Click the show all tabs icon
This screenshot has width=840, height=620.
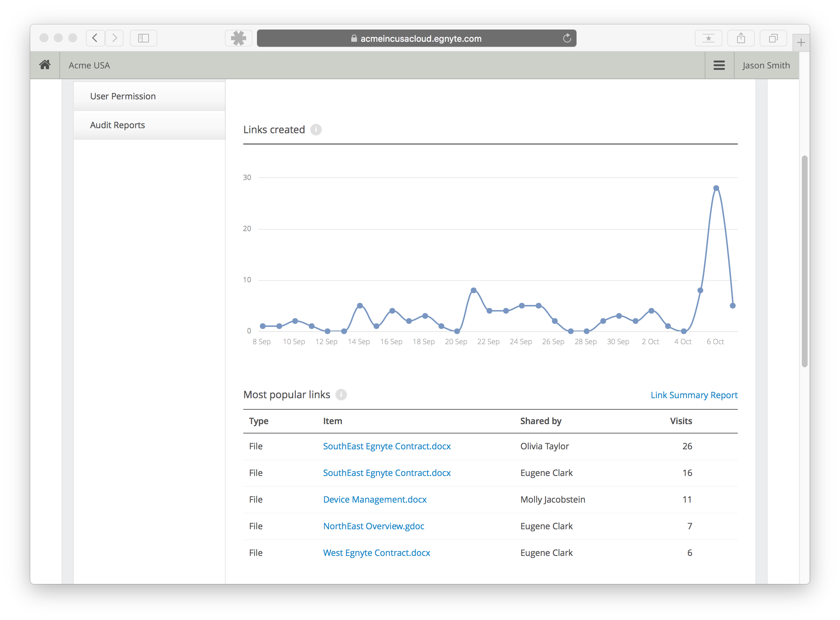773,38
